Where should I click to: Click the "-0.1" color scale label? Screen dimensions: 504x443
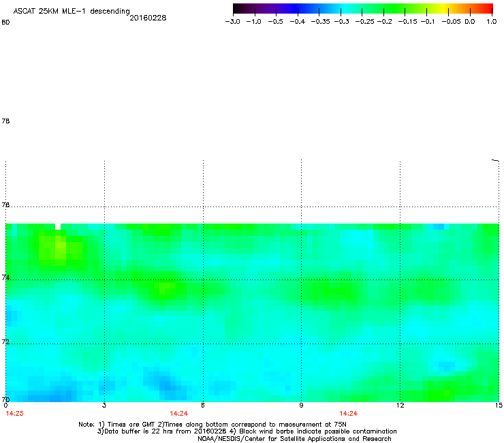pos(428,22)
